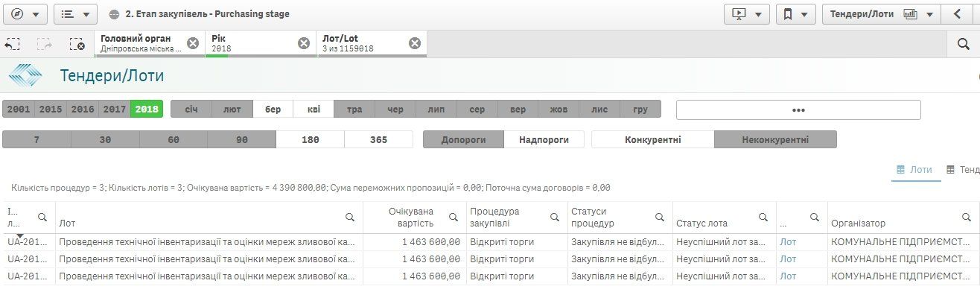Viewport: 980px width, 298px height.
Task: Clear the Головний орган selection
Action: (x=193, y=43)
